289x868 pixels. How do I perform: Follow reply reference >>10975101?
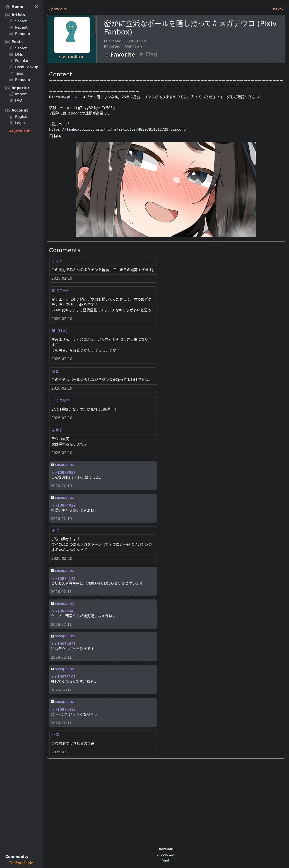(x=63, y=677)
